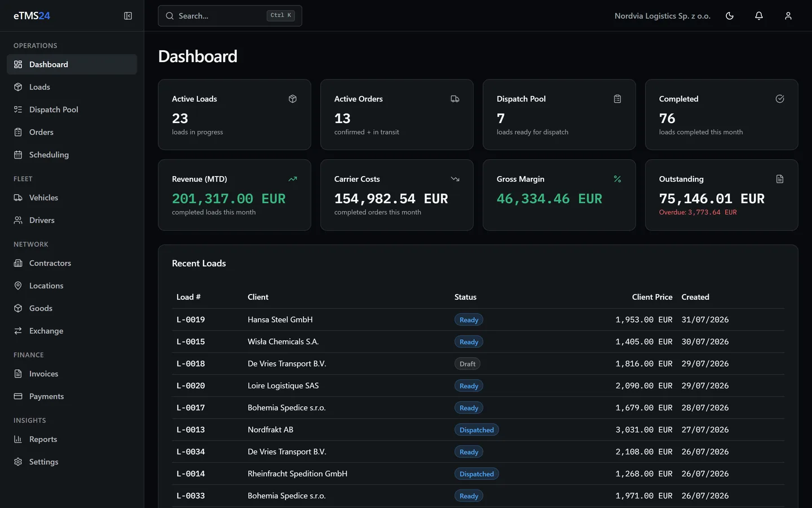Select Drivers under Fleet
The width and height of the screenshot is (812, 508).
tap(72, 220)
